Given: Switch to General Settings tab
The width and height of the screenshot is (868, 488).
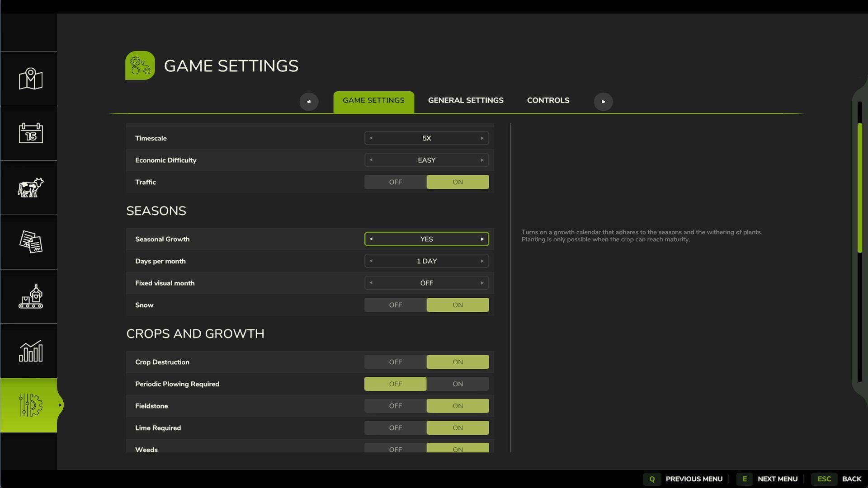Looking at the screenshot, I should [x=466, y=100].
